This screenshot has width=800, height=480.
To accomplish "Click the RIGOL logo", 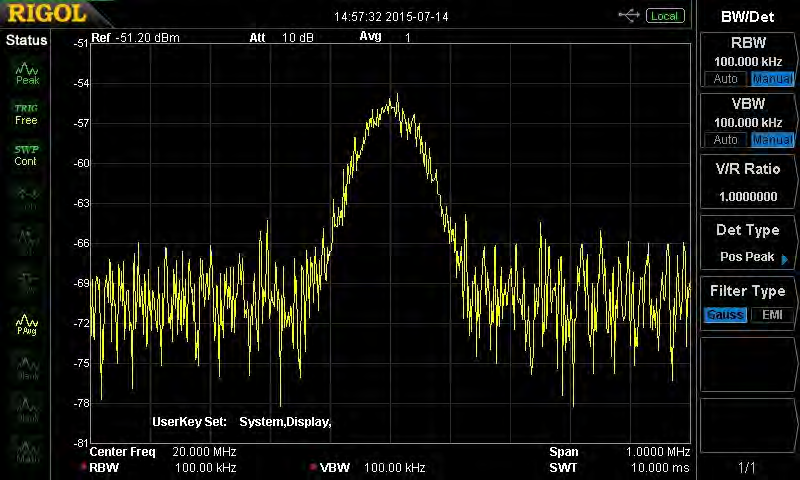I will click(47, 13).
